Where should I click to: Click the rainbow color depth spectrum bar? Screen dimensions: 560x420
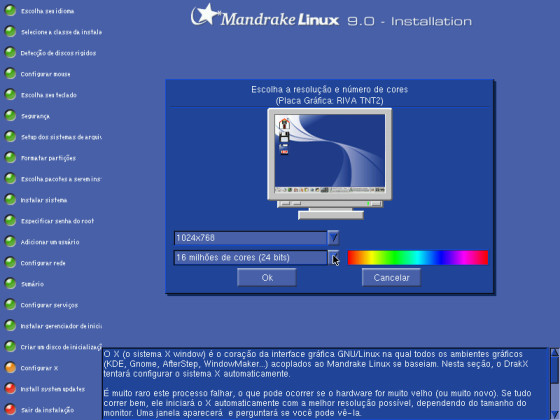[x=418, y=258]
